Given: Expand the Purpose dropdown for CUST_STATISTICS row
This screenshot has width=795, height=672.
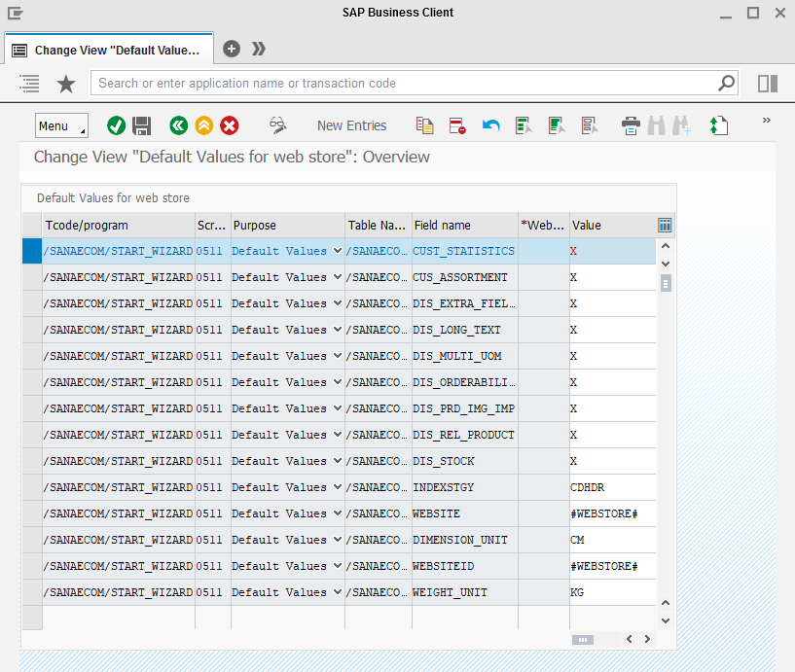Looking at the screenshot, I should click(x=337, y=251).
